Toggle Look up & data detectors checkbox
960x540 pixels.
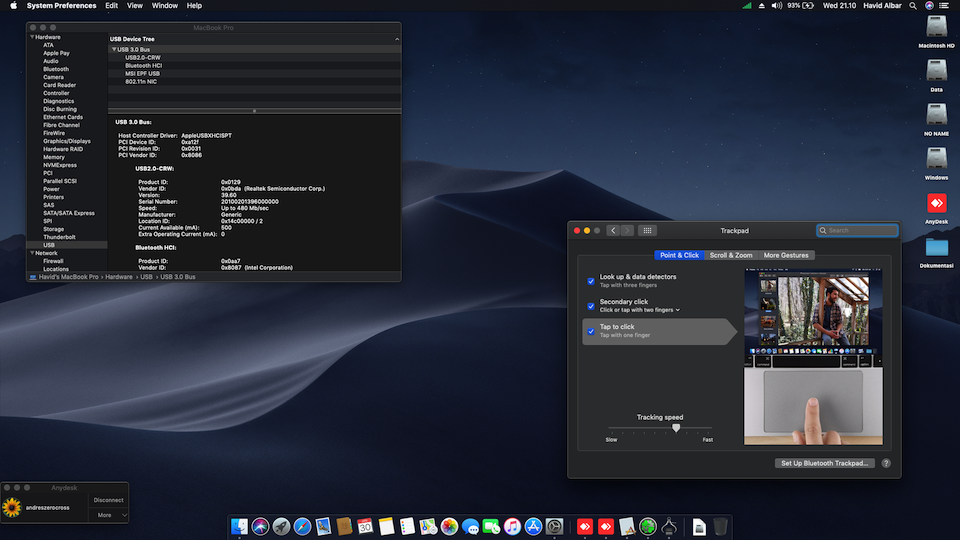point(591,281)
